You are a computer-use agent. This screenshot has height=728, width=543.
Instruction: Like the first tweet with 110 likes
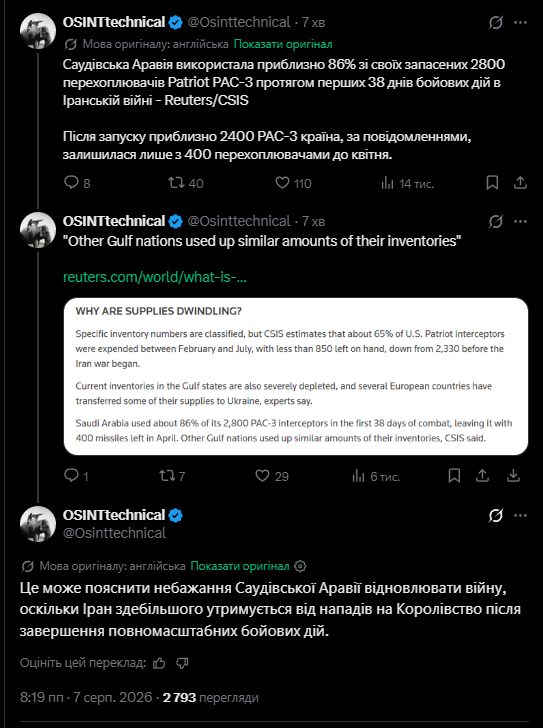tap(293, 183)
